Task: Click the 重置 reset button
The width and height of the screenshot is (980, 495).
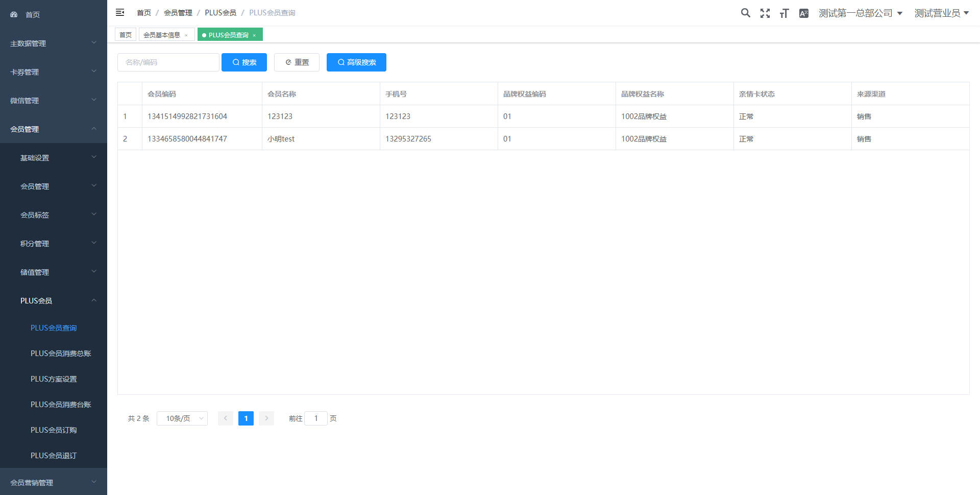Action: coord(297,62)
